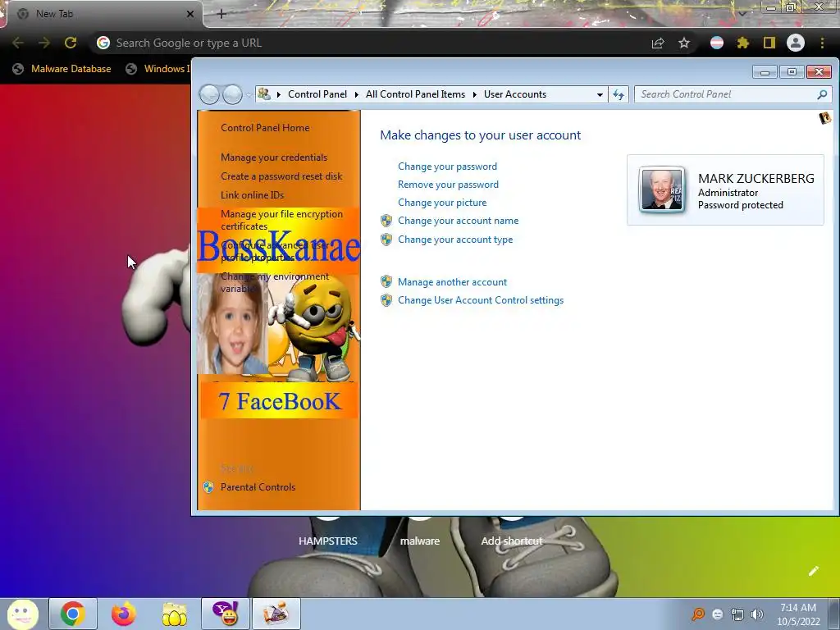
Task: Click the Control Panel forward button
Action: (x=232, y=95)
